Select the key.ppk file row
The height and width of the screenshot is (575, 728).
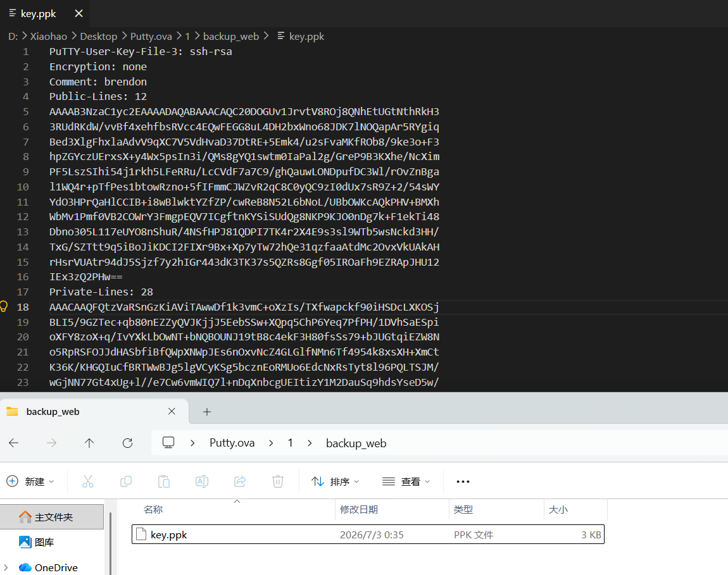click(x=368, y=534)
